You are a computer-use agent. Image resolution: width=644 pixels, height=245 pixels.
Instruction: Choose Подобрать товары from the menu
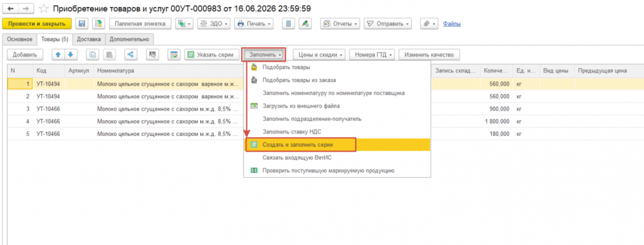(x=337, y=67)
